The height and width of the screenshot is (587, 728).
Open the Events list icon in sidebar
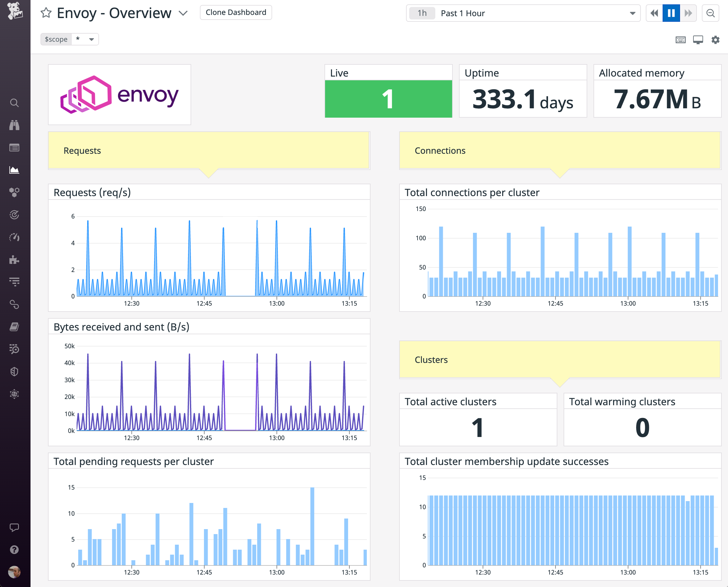pos(15,148)
